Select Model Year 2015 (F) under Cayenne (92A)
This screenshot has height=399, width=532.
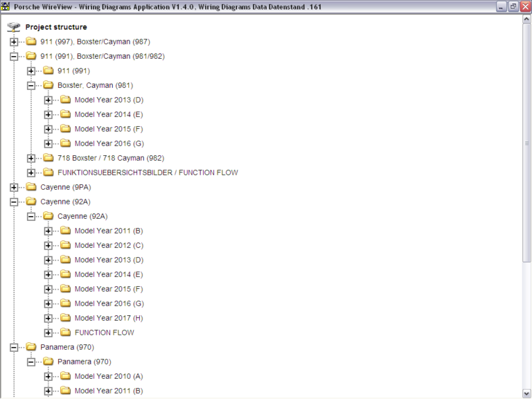pyautogui.click(x=108, y=289)
